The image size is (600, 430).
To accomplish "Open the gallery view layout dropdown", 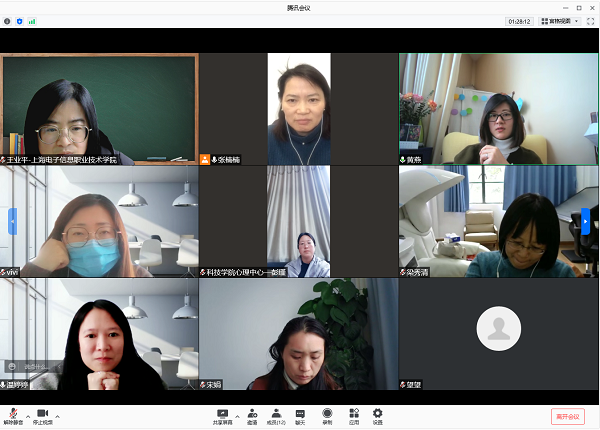I will click(x=558, y=20).
